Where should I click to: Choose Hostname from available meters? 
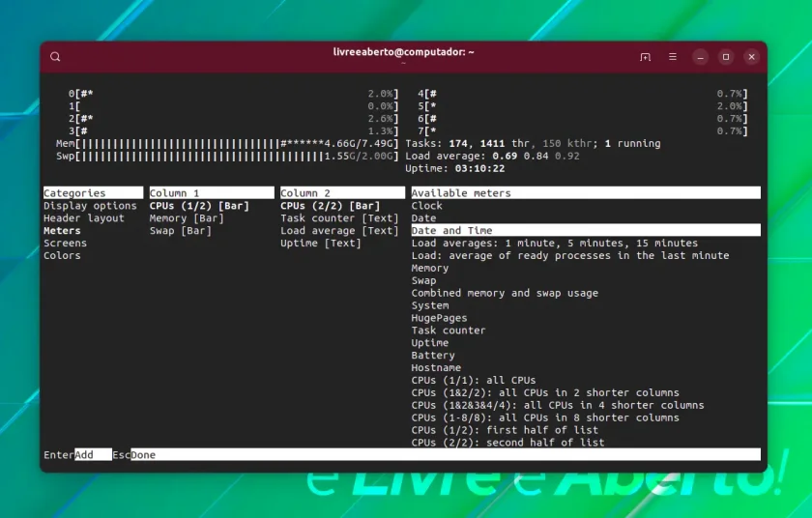(437, 367)
